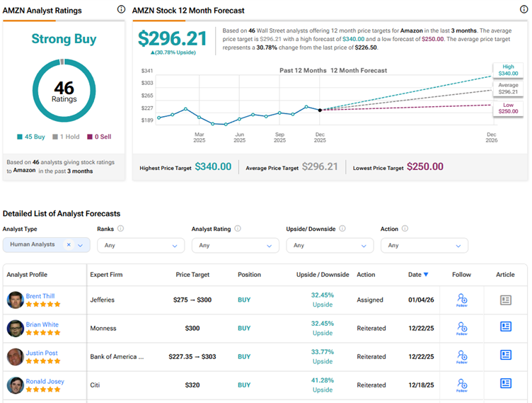The height and width of the screenshot is (403, 532).
Task: Follow analyst Brent Thill
Action: 461,300
